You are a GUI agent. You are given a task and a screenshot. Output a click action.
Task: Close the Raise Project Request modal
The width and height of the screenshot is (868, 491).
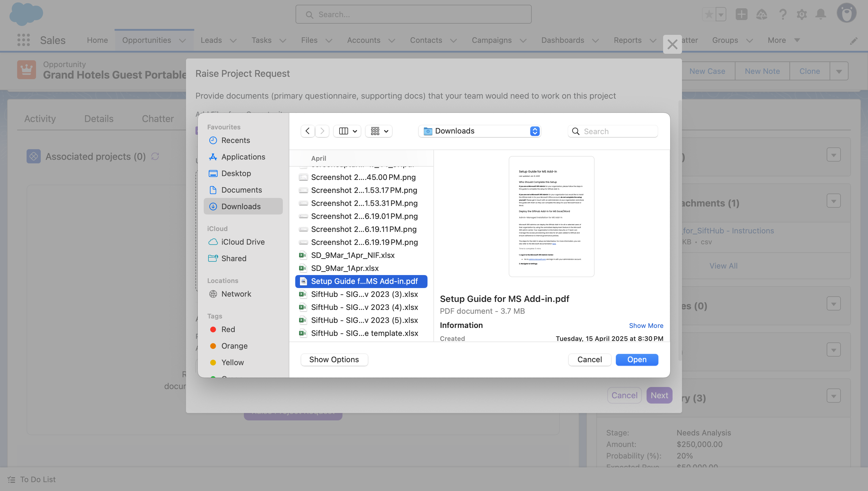pyautogui.click(x=672, y=44)
